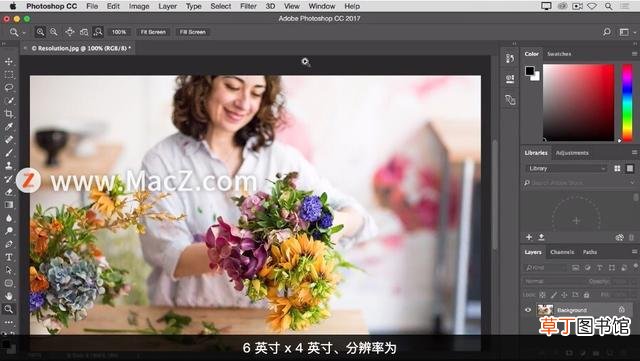Toggle lock transparent pixels

click(x=542, y=294)
